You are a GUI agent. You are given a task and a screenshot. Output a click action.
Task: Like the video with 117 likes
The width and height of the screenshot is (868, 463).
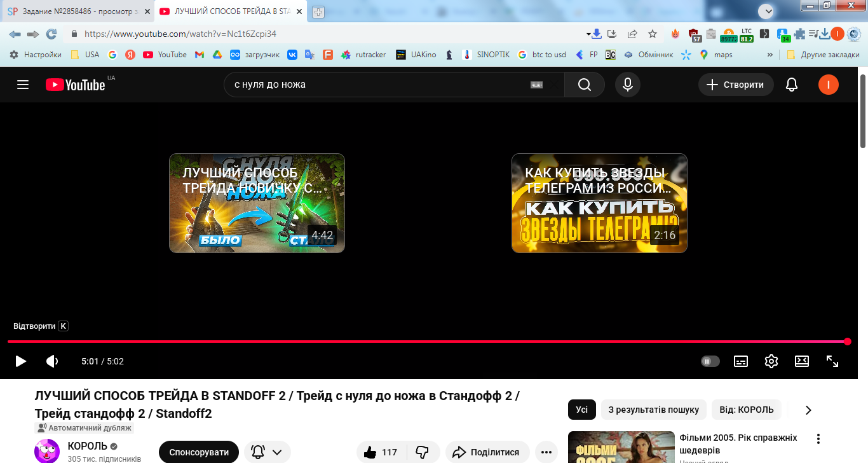click(381, 452)
